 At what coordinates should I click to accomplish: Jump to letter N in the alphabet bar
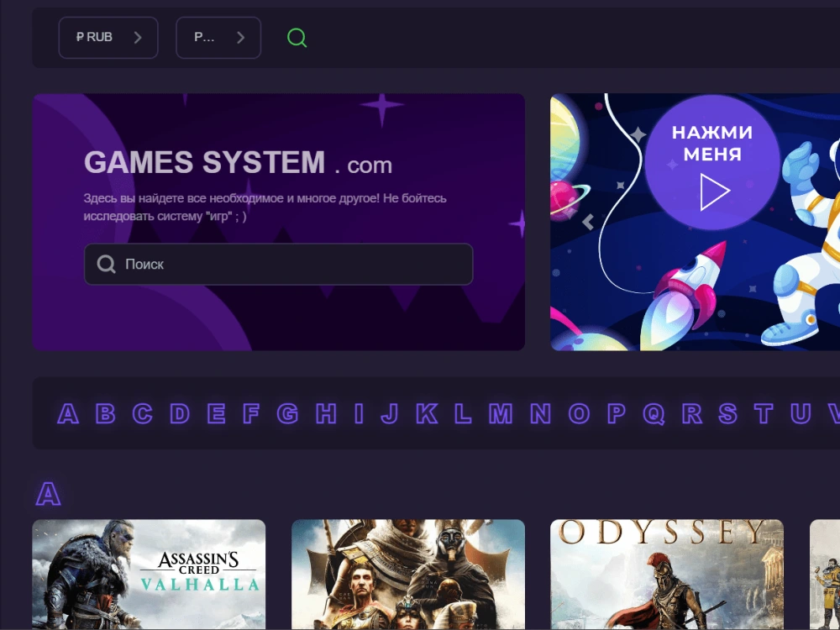pos(540,413)
